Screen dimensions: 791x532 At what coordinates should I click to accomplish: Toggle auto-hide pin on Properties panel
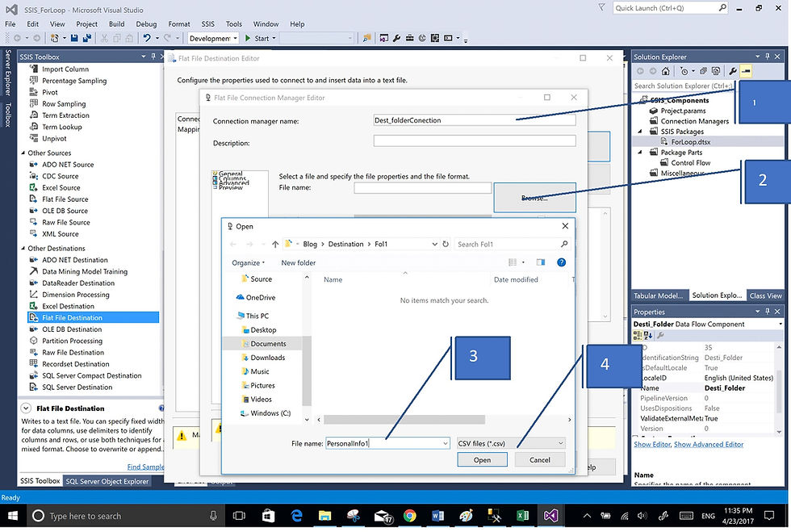(768, 312)
